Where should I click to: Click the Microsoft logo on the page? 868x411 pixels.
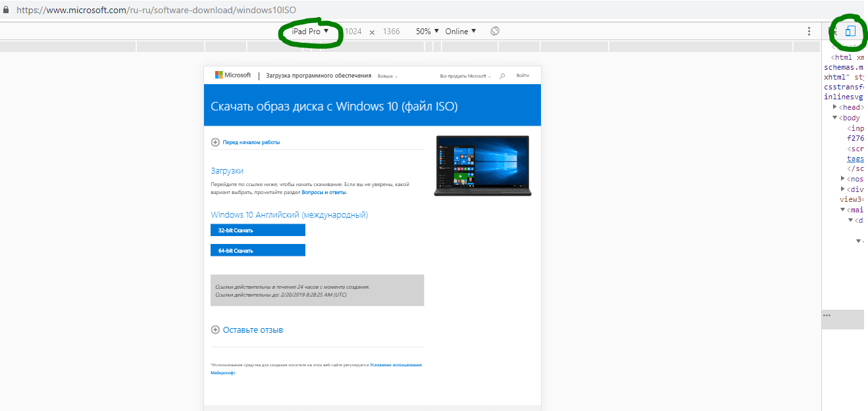pos(233,75)
